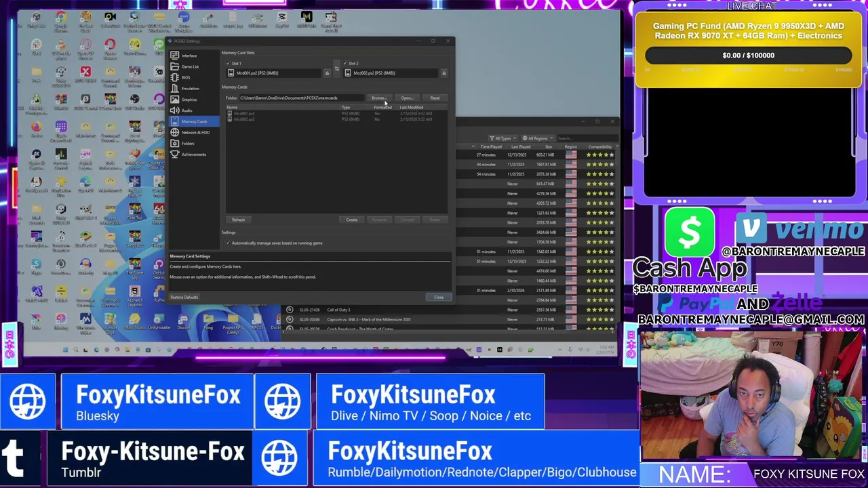Refresh the memory card list

click(x=238, y=220)
